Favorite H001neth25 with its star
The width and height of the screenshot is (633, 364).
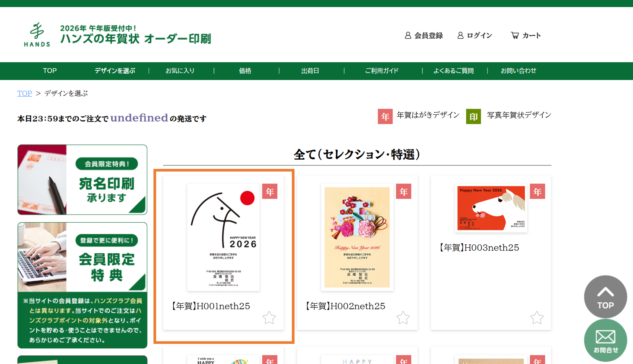point(269,317)
